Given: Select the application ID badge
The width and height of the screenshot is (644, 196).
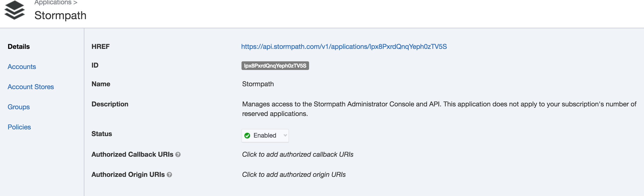Looking at the screenshot, I should coord(275,66).
